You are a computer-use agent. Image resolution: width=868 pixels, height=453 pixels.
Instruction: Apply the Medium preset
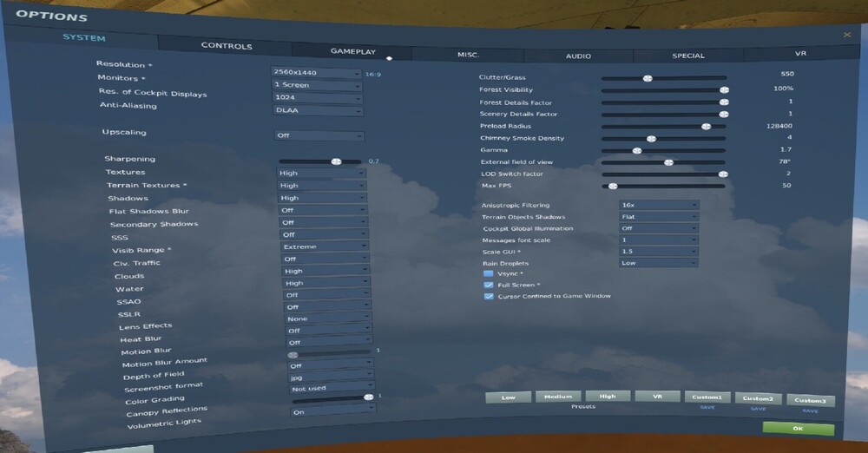[x=558, y=396]
